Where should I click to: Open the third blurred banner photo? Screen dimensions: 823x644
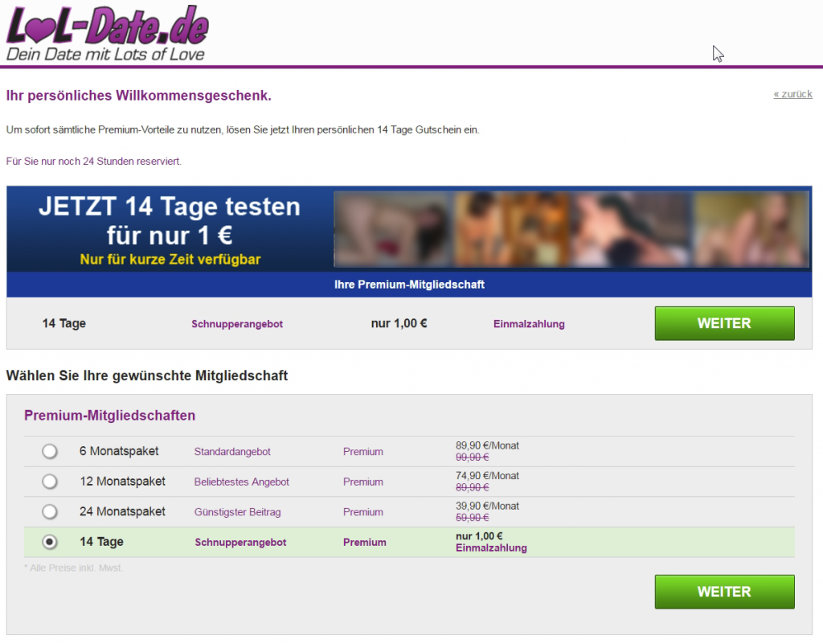[x=630, y=229]
